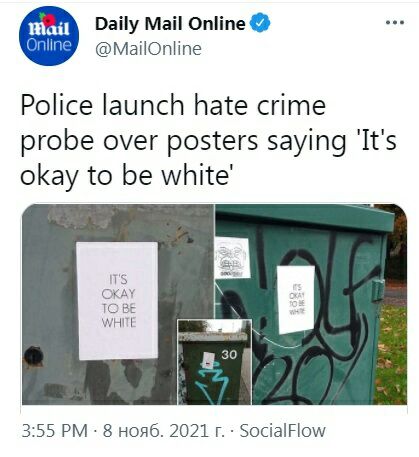The image size is (419, 457).
Task: Click the face-drawing sticker on the dumpster
Action: (x=232, y=258)
